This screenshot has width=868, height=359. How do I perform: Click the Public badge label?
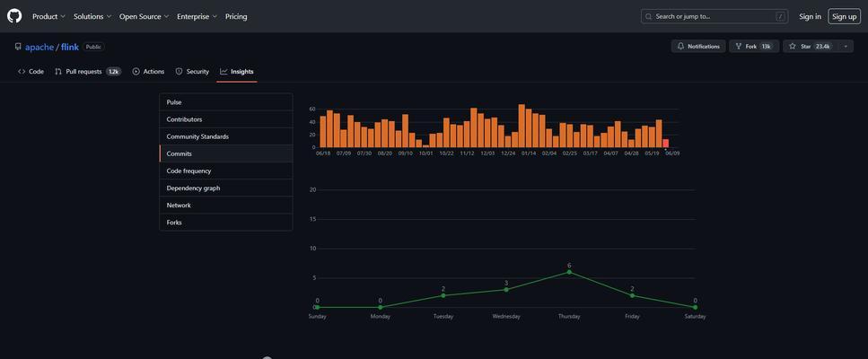(x=93, y=47)
